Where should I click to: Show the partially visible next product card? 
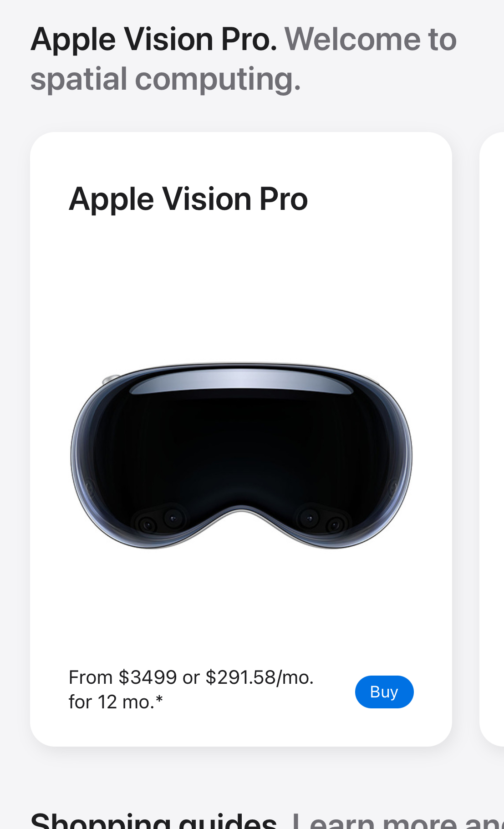click(492, 439)
